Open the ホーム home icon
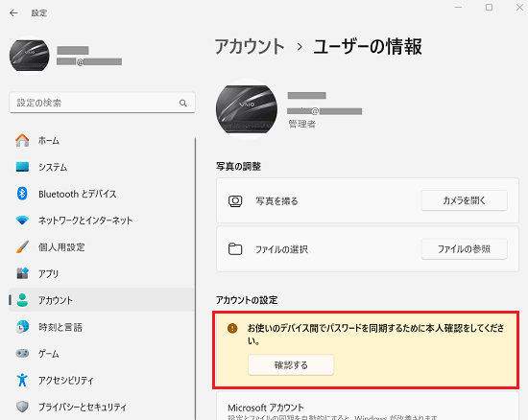Screen dimensions: 528x420 click(22, 140)
